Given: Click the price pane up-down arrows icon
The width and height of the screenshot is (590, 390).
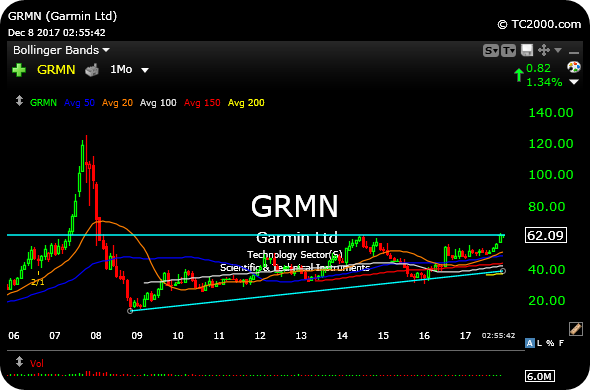Looking at the screenshot, I should click(x=19, y=101).
